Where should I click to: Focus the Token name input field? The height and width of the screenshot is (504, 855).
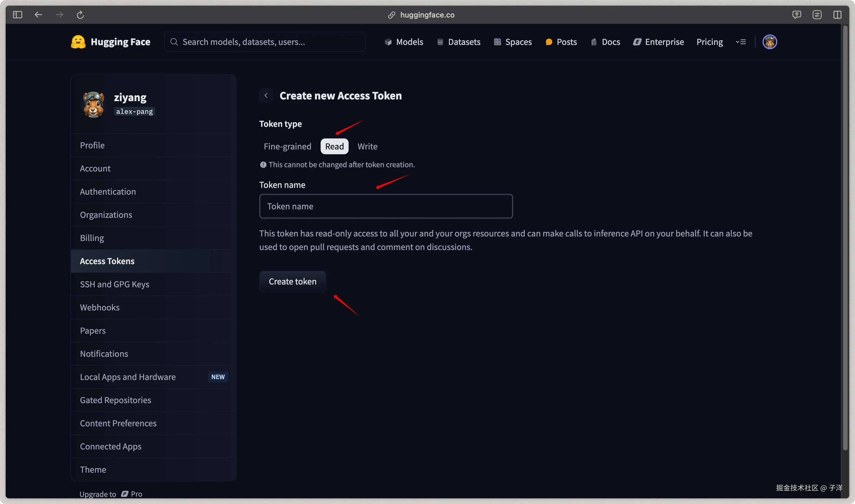[386, 206]
